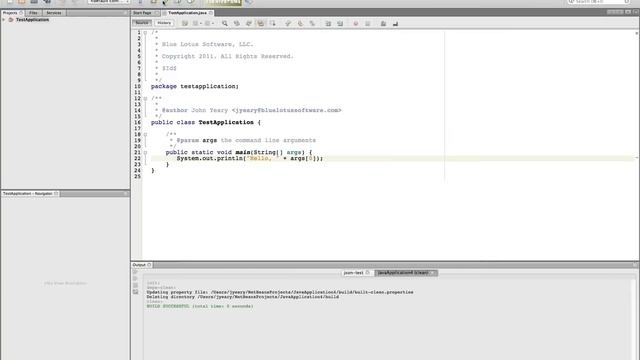Switch editor to Source view
This screenshot has width=640, height=360.
[x=142, y=23]
